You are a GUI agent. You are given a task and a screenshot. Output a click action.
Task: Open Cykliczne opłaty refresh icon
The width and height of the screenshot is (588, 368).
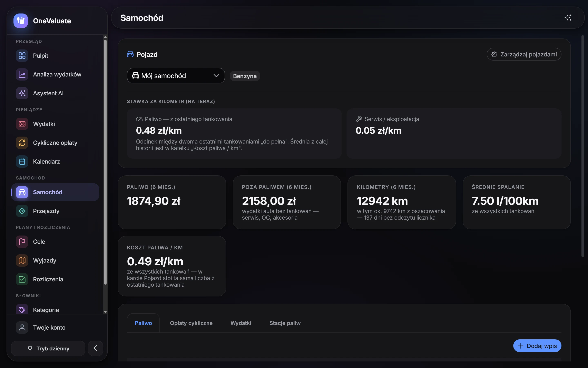tap(22, 143)
